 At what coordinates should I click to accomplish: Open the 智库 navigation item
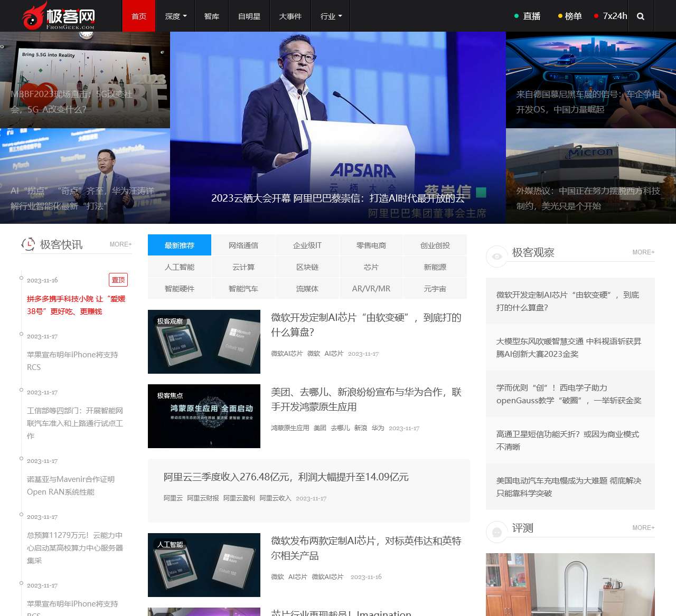212,16
